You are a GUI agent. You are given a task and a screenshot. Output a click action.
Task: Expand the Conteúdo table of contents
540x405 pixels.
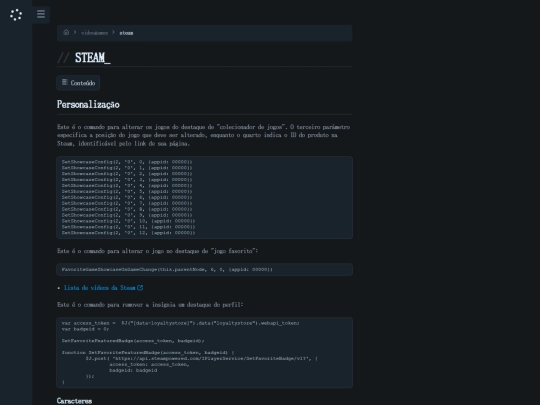point(78,83)
